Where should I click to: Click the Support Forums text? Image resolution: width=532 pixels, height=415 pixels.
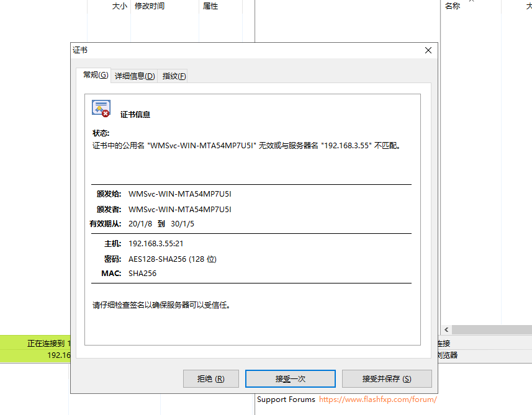click(286, 400)
